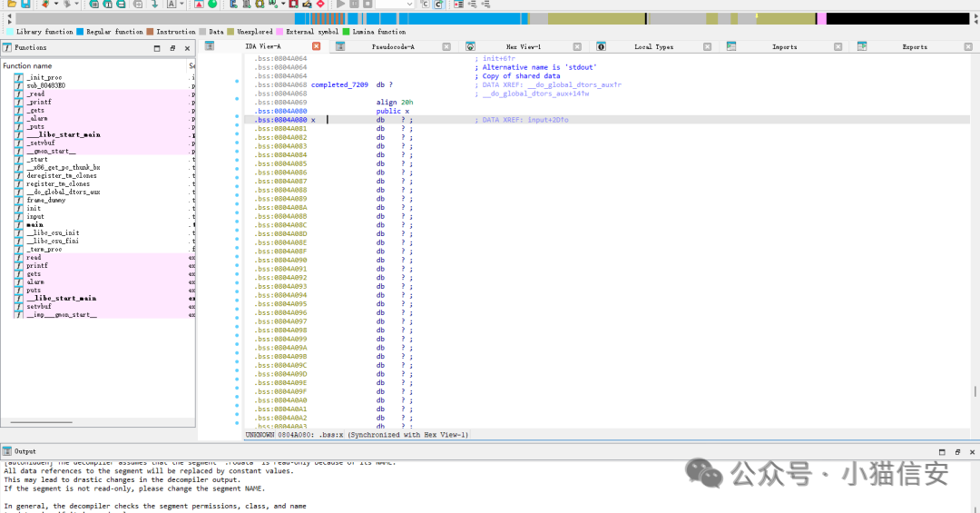Click the IDA view vertical scrollbar thumb
Image resolution: width=980 pixels, height=513 pixels.
[x=975, y=391]
